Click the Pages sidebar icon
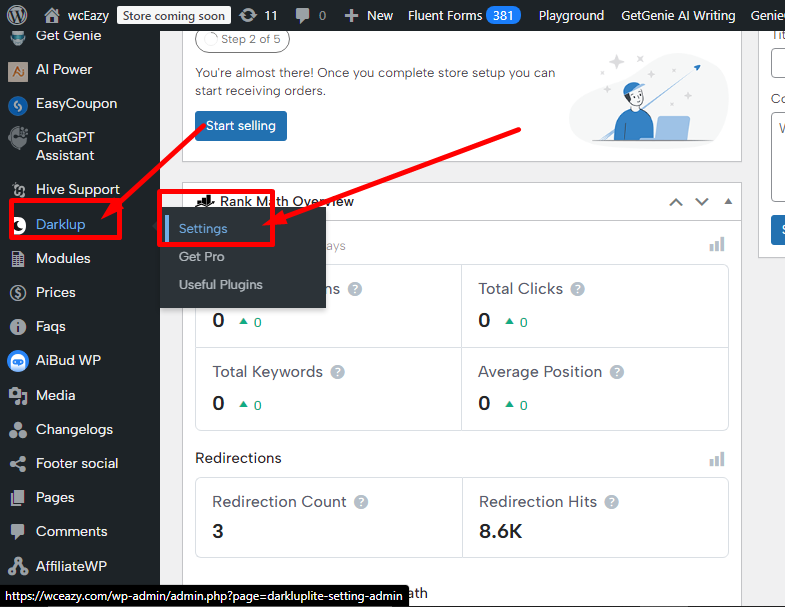This screenshot has height=607, width=785. (x=18, y=498)
